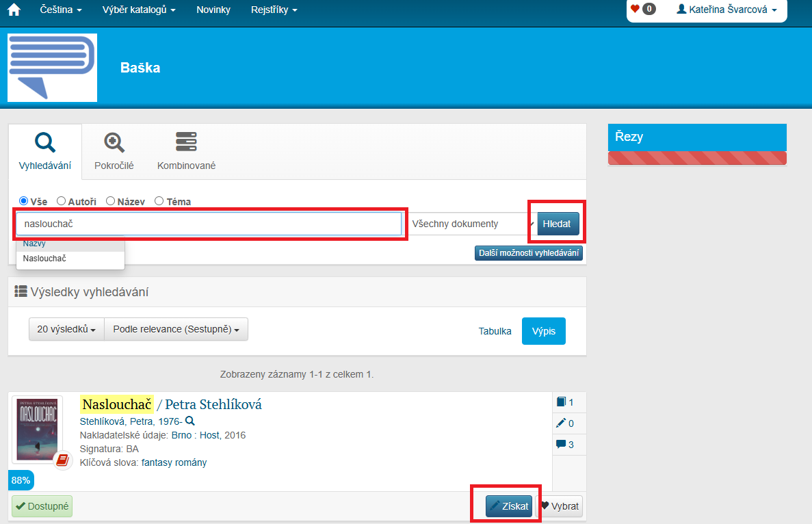Click red book document type badge
Screen dimensions: 812x524
tap(62, 460)
